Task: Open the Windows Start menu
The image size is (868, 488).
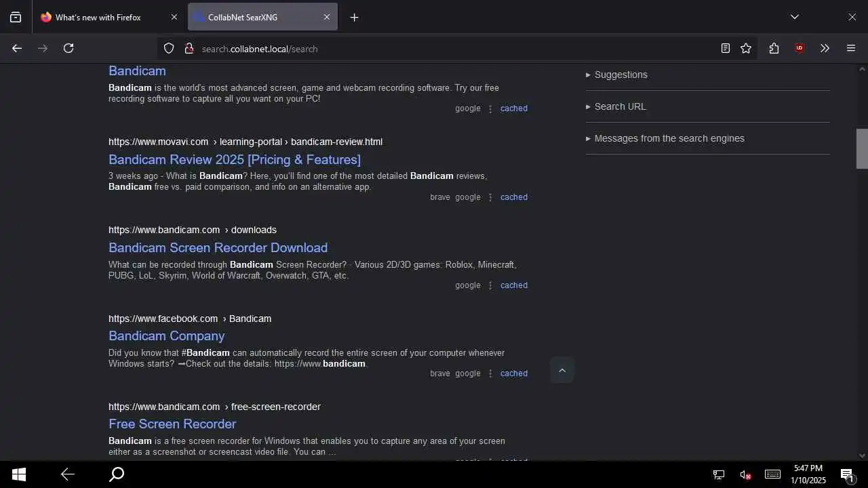Action: [x=18, y=474]
